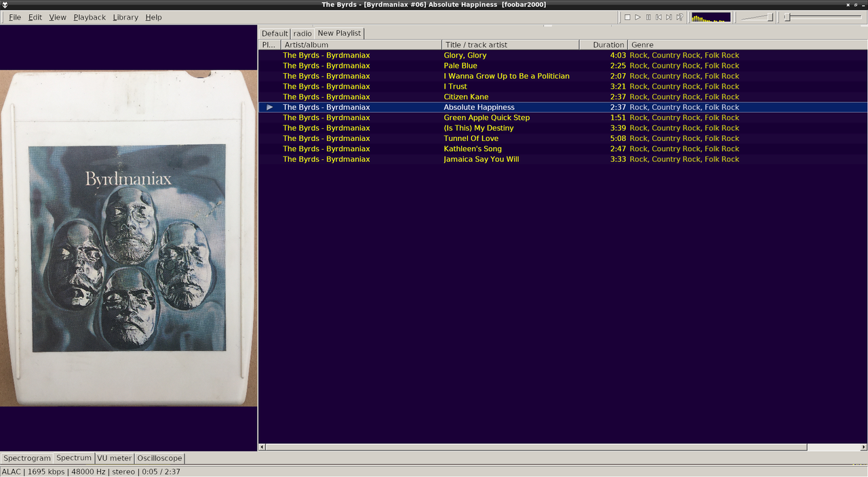Image resolution: width=868 pixels, height=477 pixels.
Task: Click the seek bar slider
Action: (825, 18)
